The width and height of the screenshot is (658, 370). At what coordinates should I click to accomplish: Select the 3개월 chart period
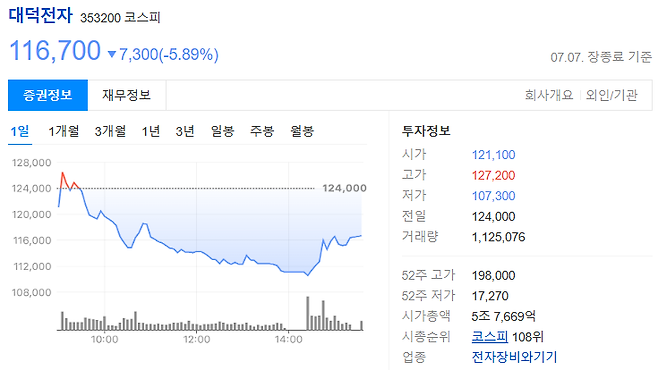110,132
